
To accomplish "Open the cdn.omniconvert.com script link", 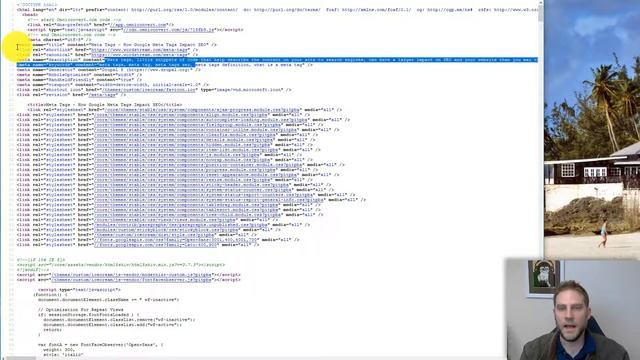I will pyautogui.click(x=169, y=30).
